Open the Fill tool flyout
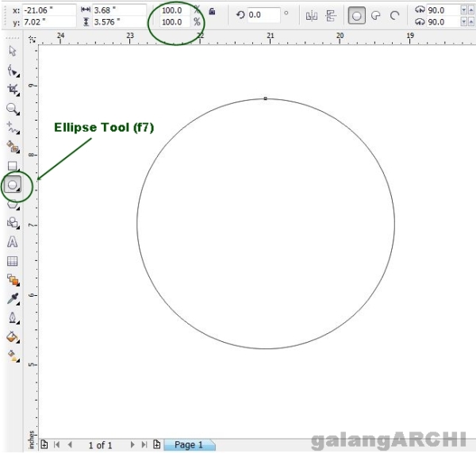 13,337
